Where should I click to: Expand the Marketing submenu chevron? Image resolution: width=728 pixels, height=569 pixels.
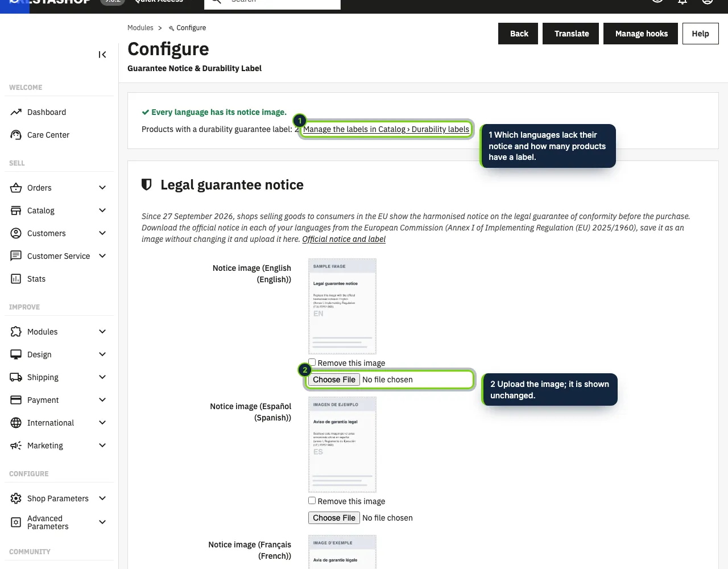(x=102, y=446)
